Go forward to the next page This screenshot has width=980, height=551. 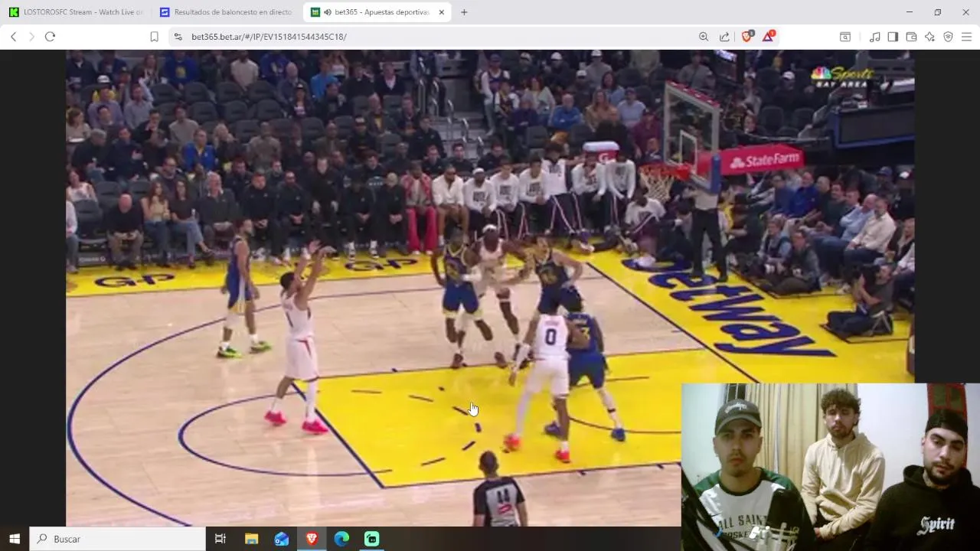point(31,37)
